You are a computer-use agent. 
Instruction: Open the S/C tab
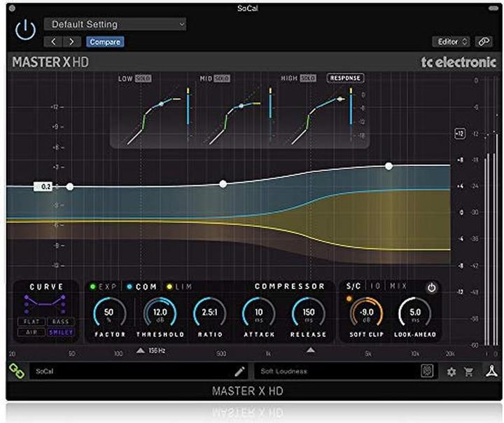pyautogui.click(x=353, y=286)
